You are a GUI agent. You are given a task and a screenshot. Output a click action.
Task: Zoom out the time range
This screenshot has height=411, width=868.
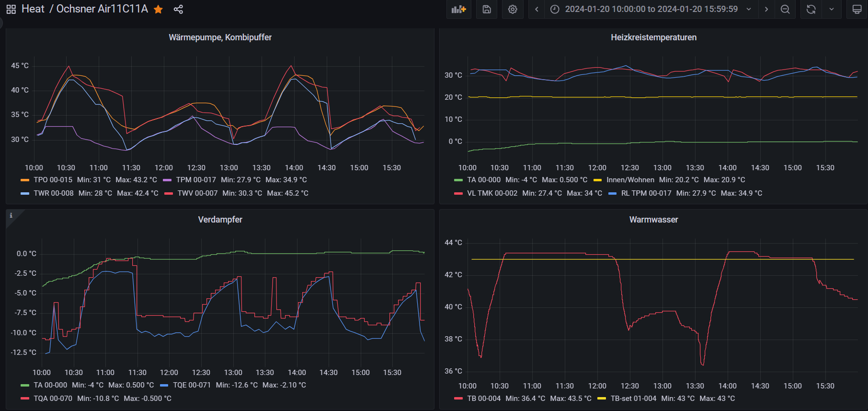785,9
